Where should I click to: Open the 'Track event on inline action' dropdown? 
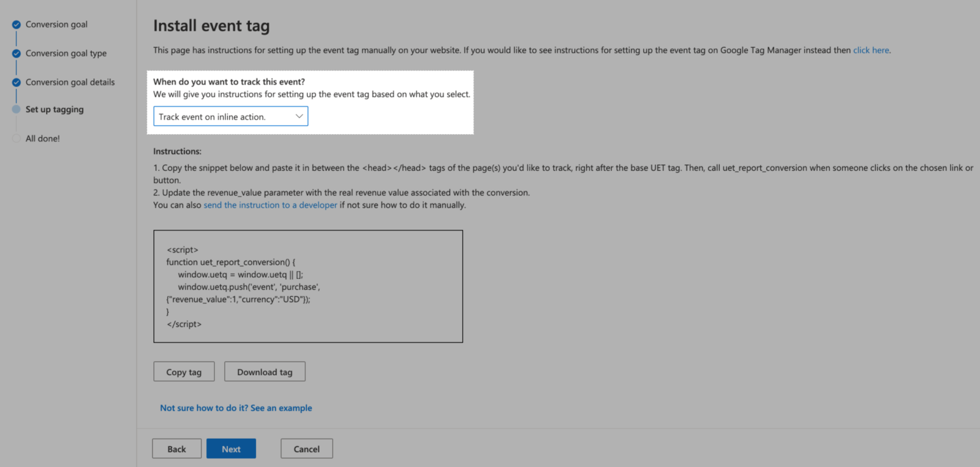[230, 116]
